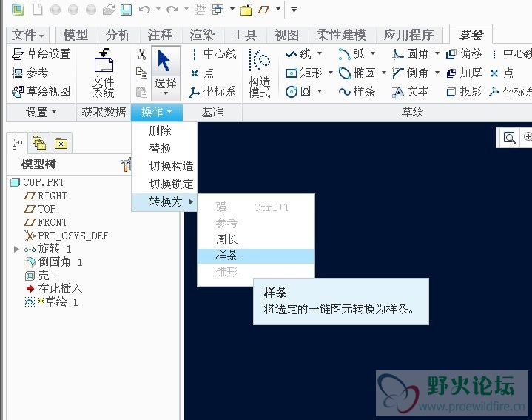Open the Model Tree tab icon
Screen dimensions: 532x420
tap(17, 143)
